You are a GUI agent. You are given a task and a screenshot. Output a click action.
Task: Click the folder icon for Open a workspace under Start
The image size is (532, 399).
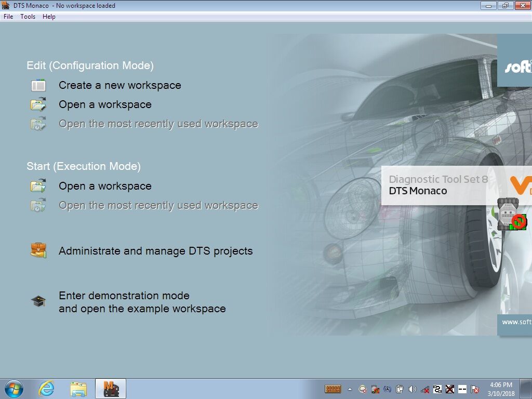click(x=38, y=185)
